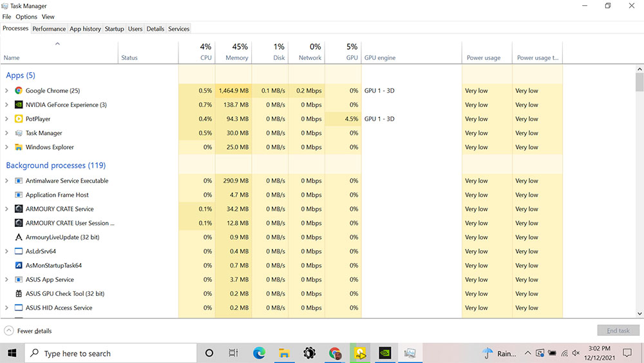Screen dimensions: 644x363
Task: Expand the Task Manager process group
Action: tap(6, 133)
